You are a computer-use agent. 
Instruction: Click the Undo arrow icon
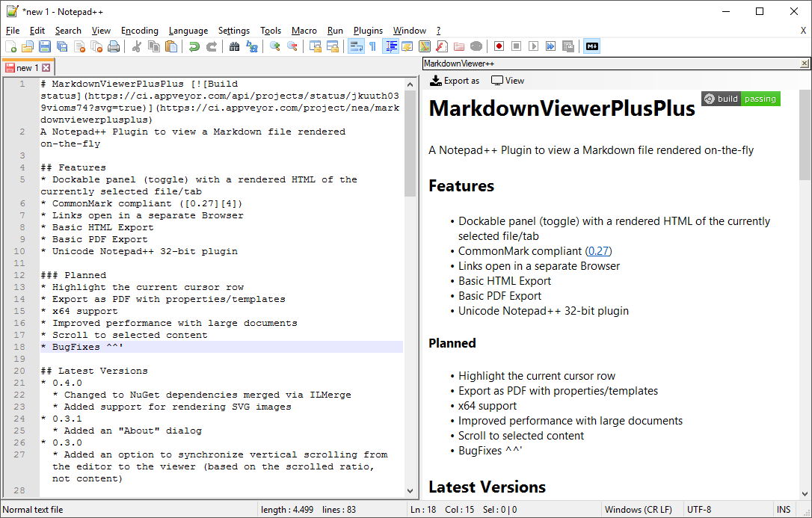tap(194, 46)
